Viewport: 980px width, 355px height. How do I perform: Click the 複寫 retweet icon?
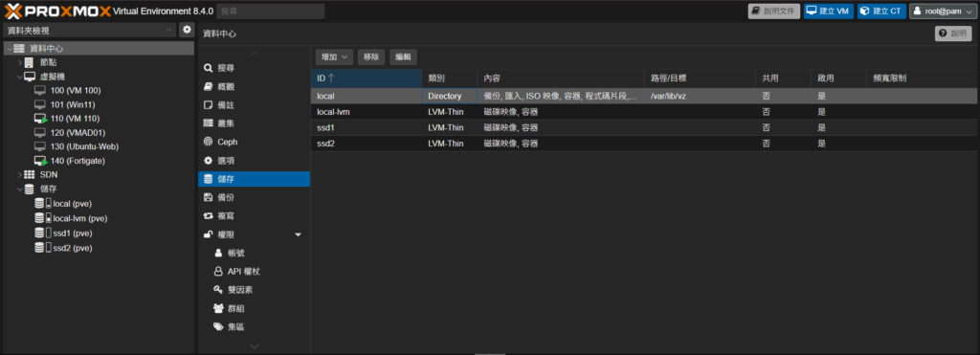click(x=208, y=215)
